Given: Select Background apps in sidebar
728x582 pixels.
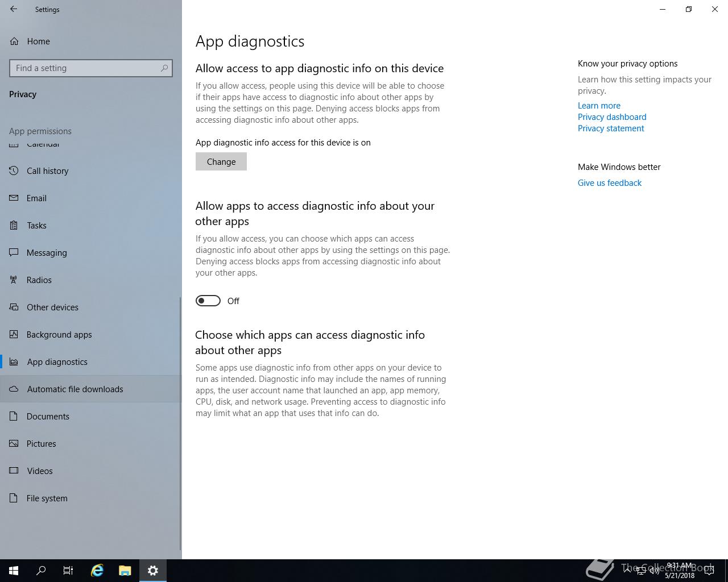Looking at the screenshot, I should [91, 334].
